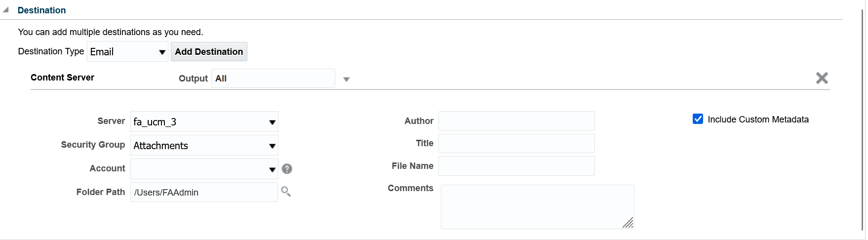The image size is (868, 240).
Task: Focus the Title text field
Action: coord(516,144)
